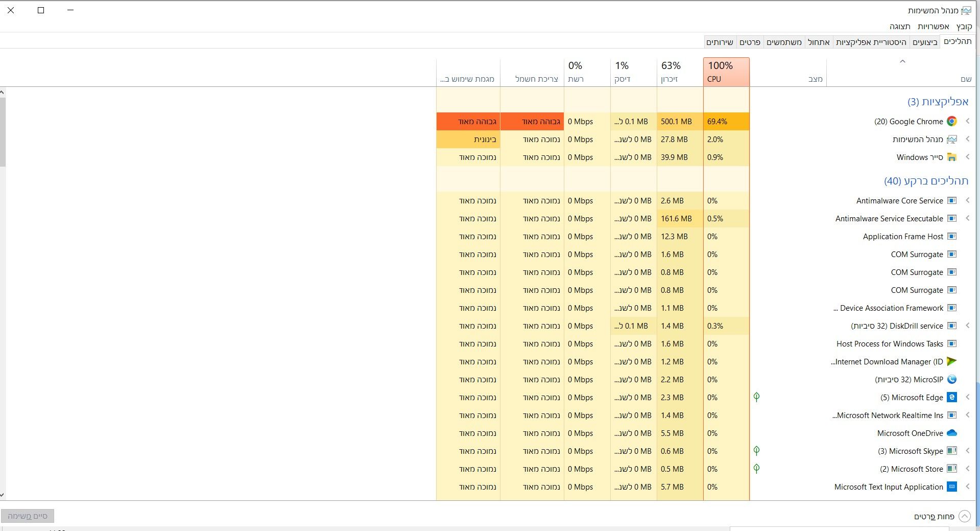Click the Microsoft Skype process icon
This screenshot has width=980, height=531.
tap(951, 451)
